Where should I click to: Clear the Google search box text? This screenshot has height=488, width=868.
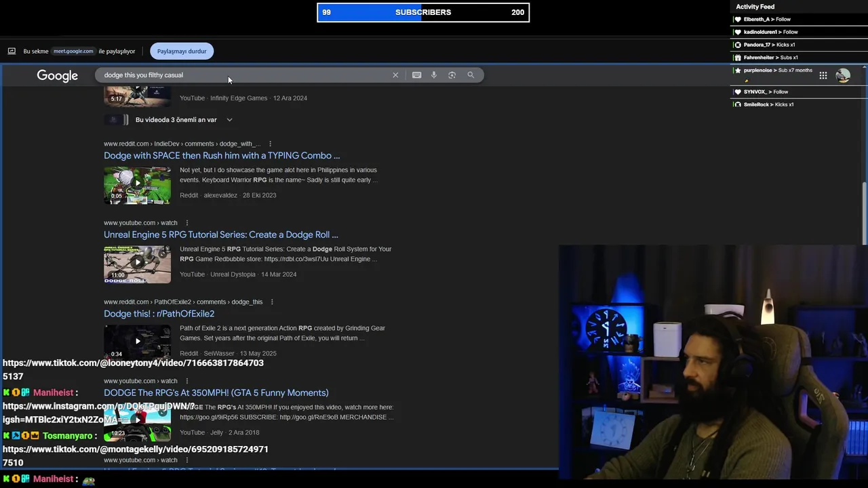point(395,75)
